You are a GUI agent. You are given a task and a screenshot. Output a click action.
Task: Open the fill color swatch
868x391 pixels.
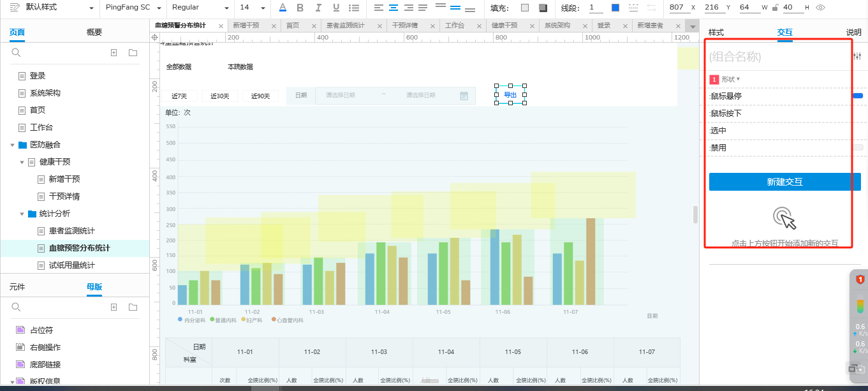pos(525,8)
